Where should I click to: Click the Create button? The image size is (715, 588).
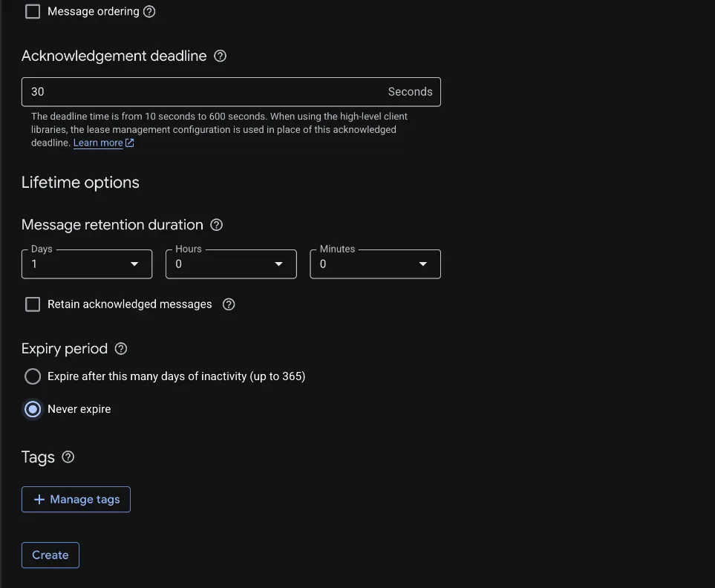[50, 555]
